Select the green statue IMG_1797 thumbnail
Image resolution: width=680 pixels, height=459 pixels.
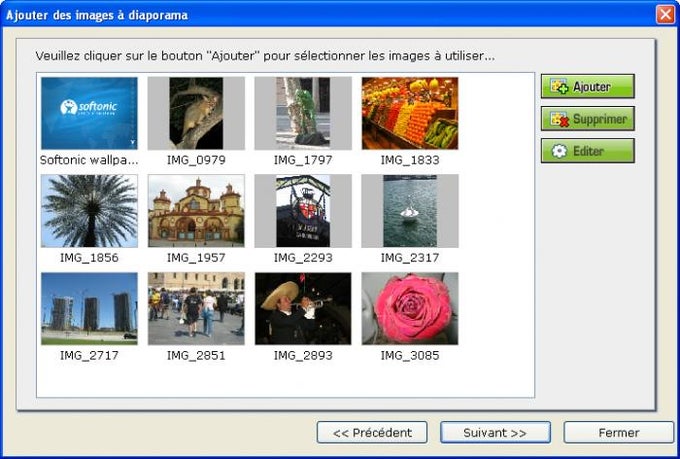pyautogui.click(x=303, y=113)
